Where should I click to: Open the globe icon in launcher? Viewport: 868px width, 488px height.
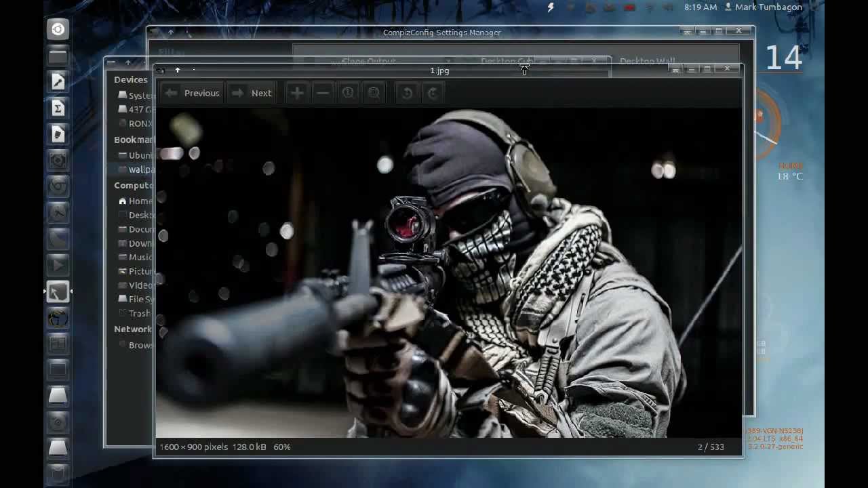pos(58,319)
